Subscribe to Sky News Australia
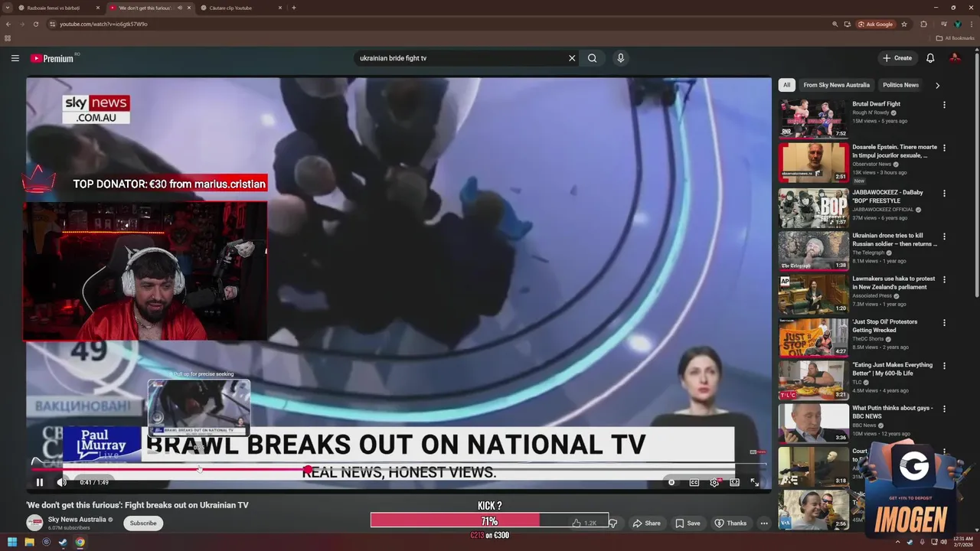This screenshot has height=551, width=980. [143, 523]
